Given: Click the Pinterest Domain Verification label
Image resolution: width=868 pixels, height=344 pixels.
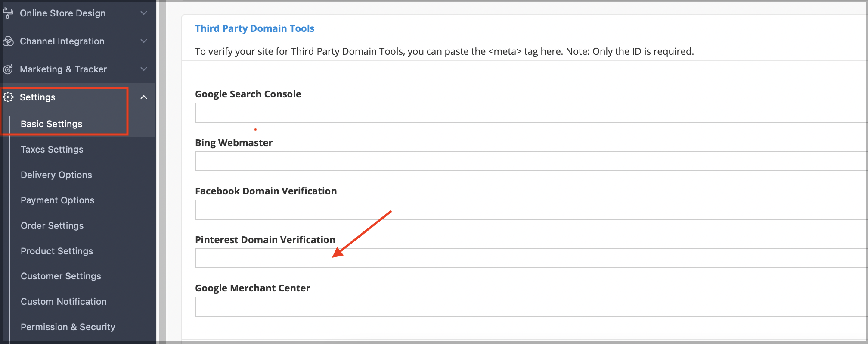Looking at the screenshot, I should pyautogui.click(x=265, y=240).
